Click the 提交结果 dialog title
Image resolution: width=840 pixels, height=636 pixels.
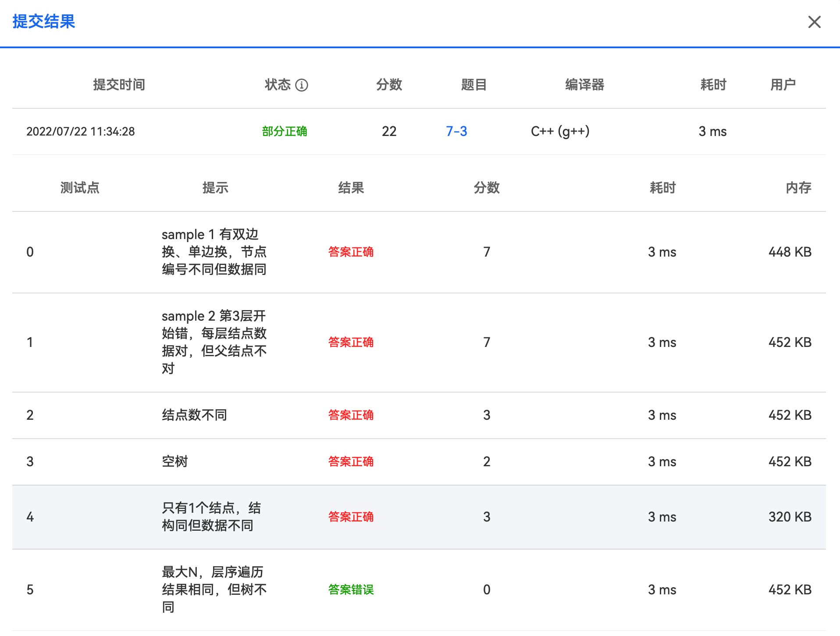(44, 21)
